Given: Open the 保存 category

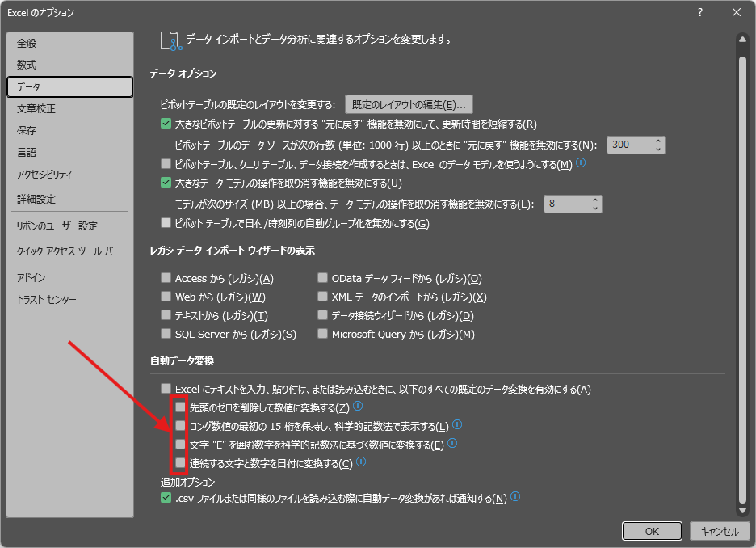Looking at the screenshot, I should tap(70, 130).
